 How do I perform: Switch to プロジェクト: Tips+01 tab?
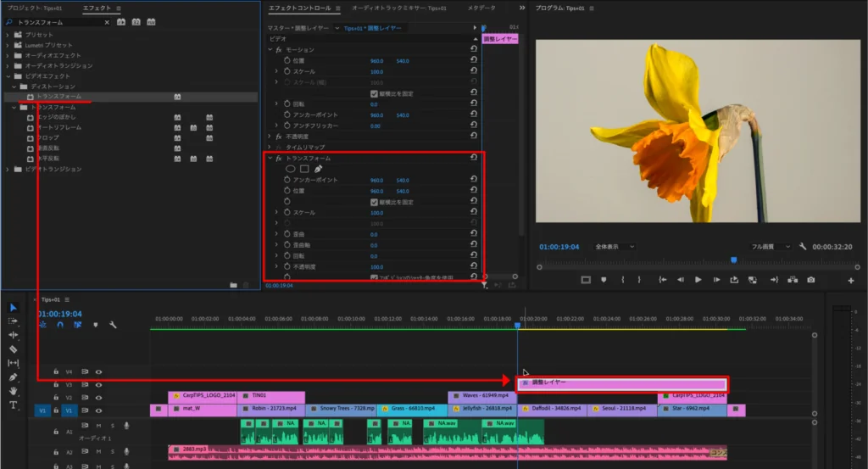[x=34, y=8]
